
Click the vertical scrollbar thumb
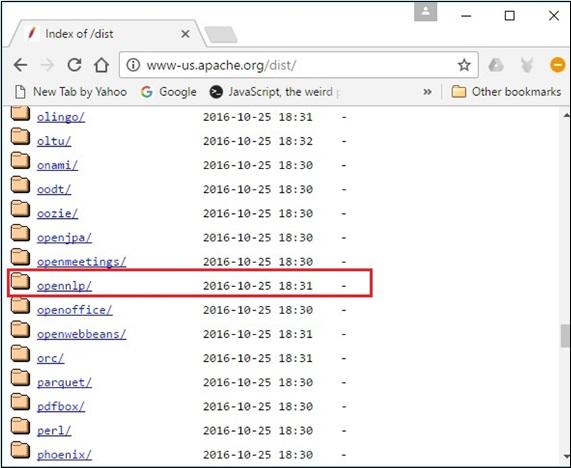click(x=565, y=336)
